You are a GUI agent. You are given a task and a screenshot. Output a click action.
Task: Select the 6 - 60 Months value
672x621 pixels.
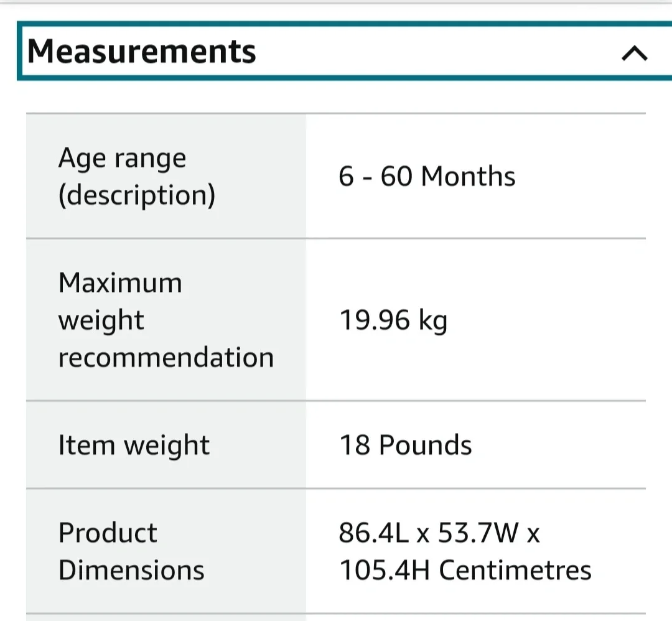426,176
